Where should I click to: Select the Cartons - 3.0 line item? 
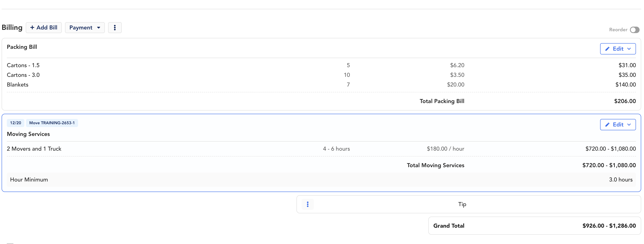tap(23, 75)
